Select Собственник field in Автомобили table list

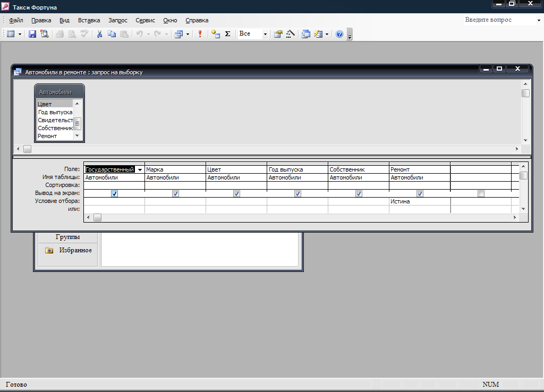click(55, 128)
